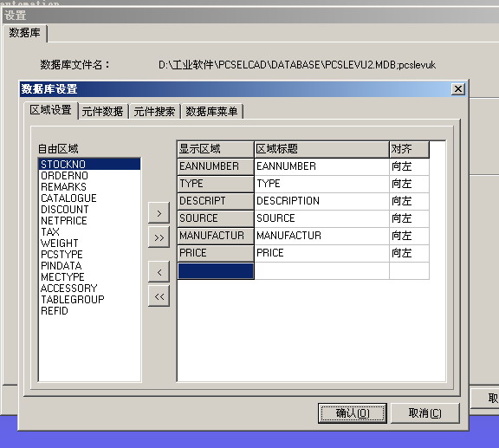Select CATALOGUE in free fields list

point(89,198)
